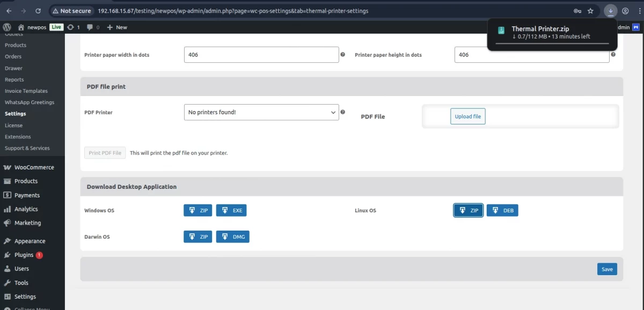Save the thermal printer settings
This screenshot has height=310, width=644.
607,269
